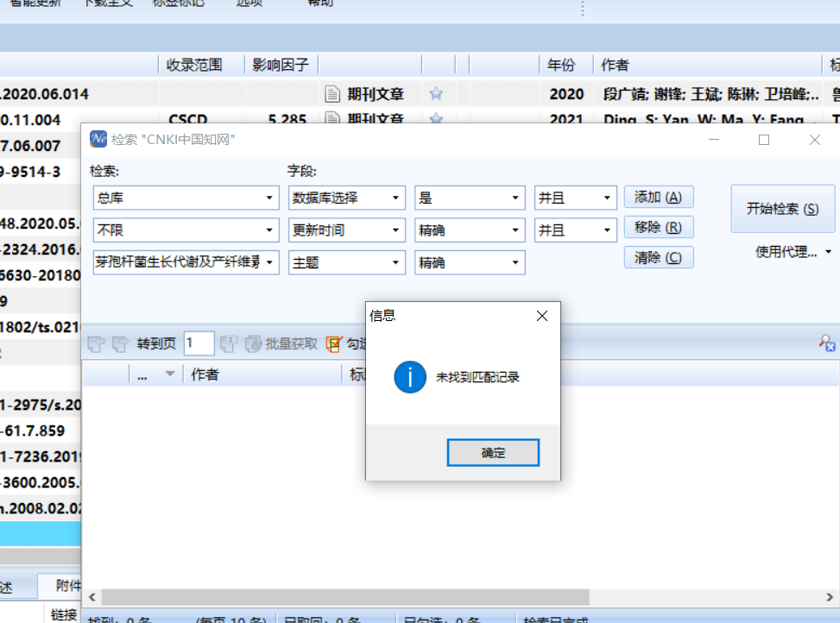Viewport: 840px width, 623px height.
Task: Open the 并且 dropdown in first row
Action: coord(607,198)
